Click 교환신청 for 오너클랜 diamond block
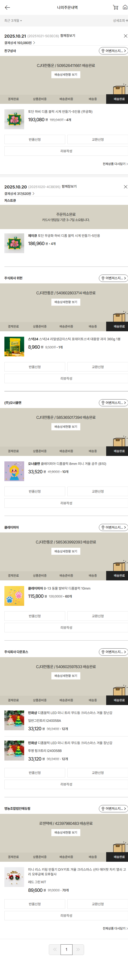128x980 pixels. point(97,492)
